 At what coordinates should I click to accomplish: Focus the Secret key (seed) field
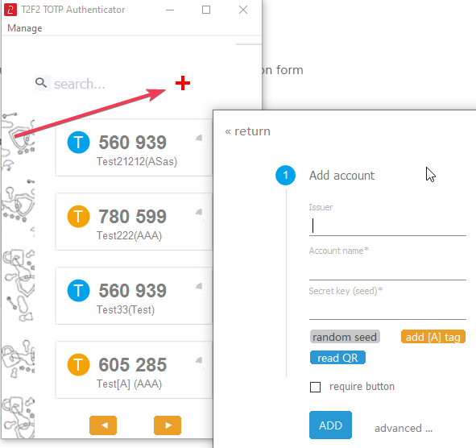pyautogui.click(x=387, y=309)
